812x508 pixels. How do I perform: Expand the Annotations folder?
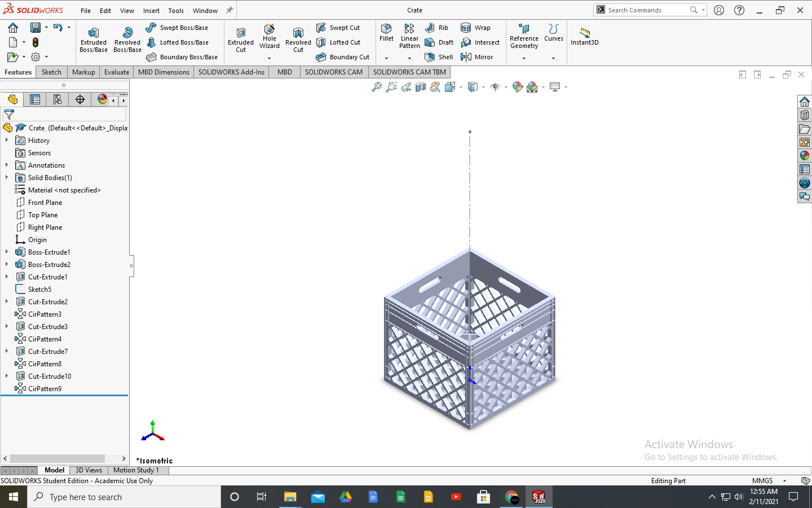(7, 165)
